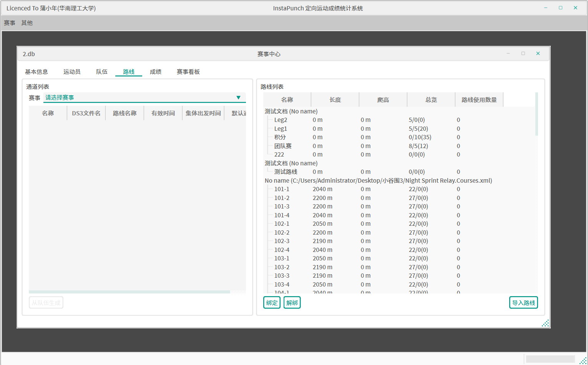Select the Leg2 route row

[281, 120]
